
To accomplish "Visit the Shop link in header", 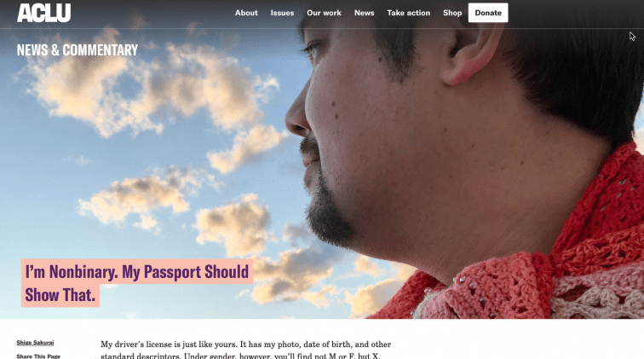I will [x=452, y=13].
